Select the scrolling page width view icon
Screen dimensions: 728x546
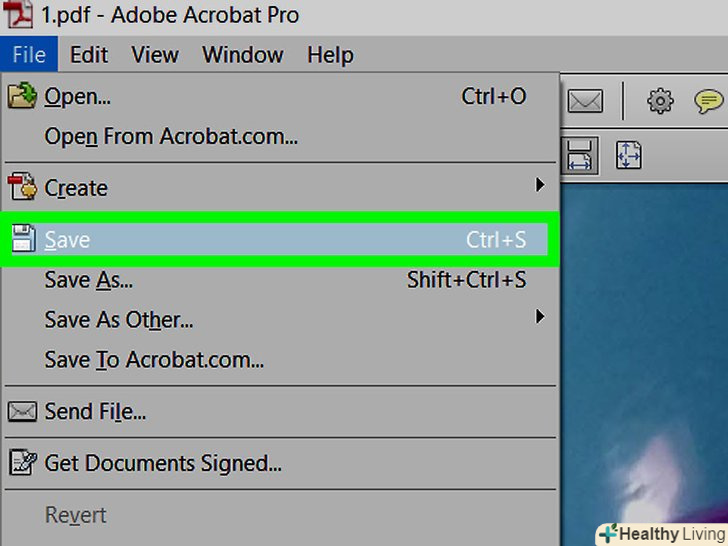click(581, 155)
